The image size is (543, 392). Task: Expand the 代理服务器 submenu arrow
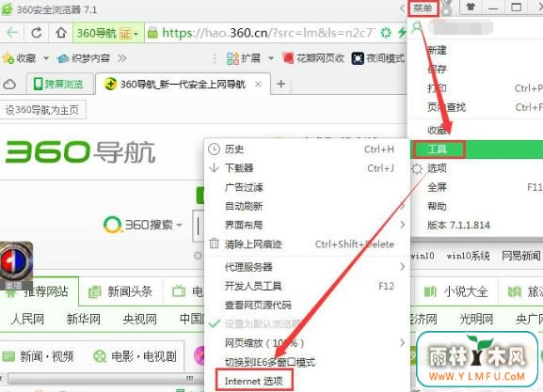coord(402,267)
